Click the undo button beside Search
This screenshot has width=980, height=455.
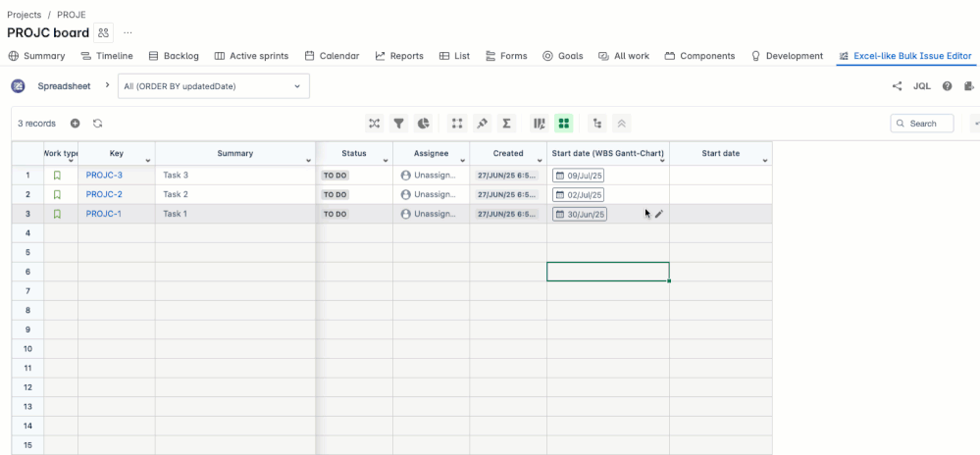pyautogui.click(x=975, y=124)
